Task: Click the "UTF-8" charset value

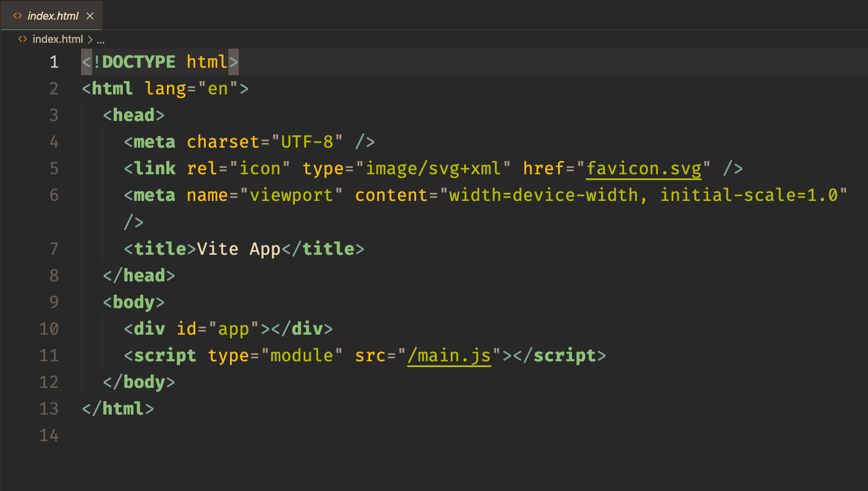Action: click(307, 142)
